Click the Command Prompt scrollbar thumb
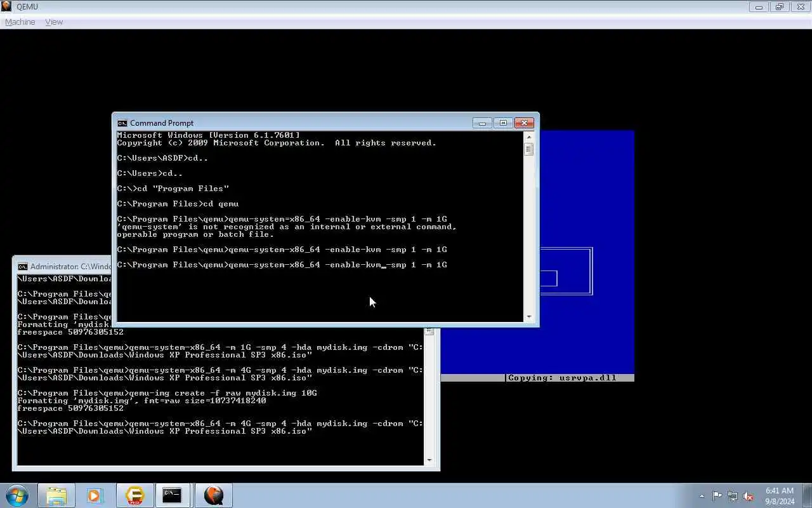This screenshot has height=508, width=812. 528,149
